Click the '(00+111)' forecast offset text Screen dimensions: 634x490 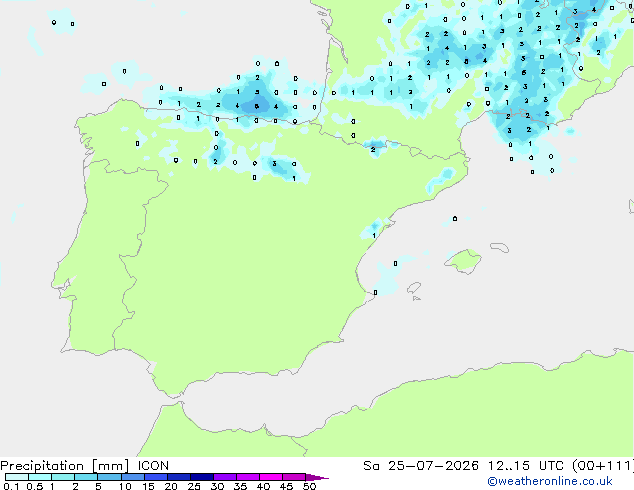point(603,466)
